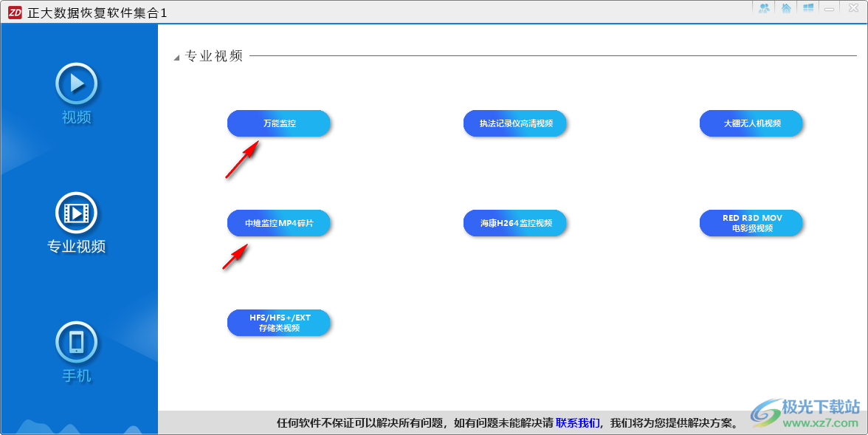Open 执法记录仪高清视频 recovery

(x=515, y=123)
